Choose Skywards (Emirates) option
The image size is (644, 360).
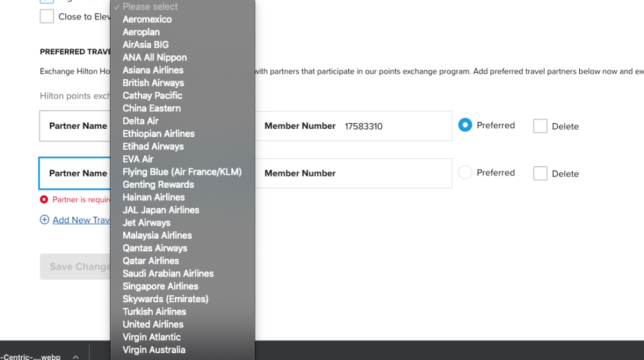[x=183, y=299]
